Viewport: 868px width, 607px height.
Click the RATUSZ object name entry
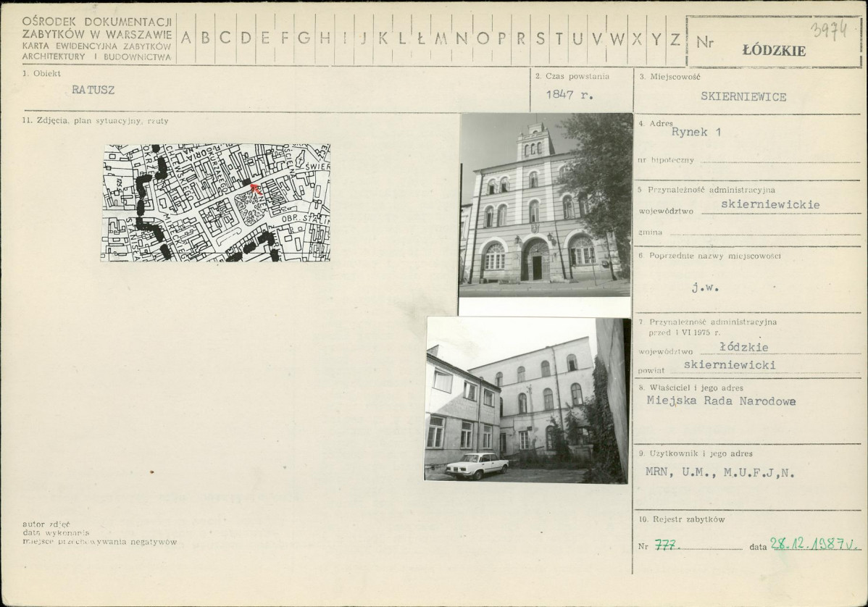click(x=93, y=91)
